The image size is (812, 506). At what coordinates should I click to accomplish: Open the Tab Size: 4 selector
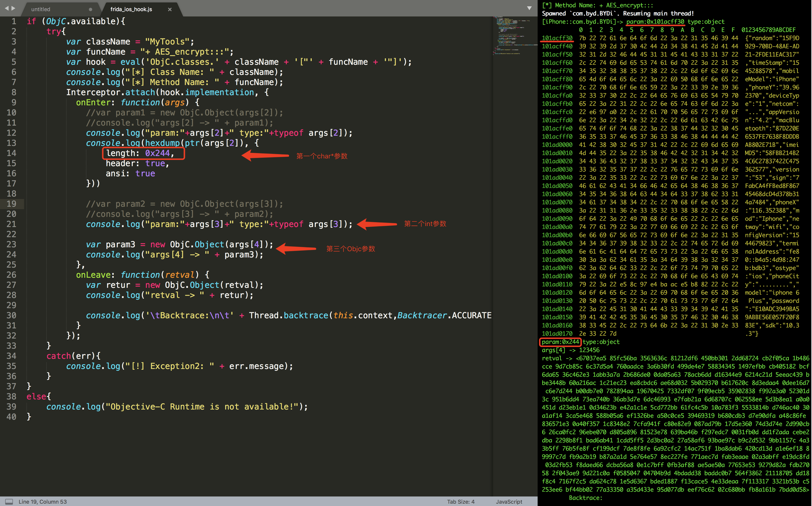(x=461, y=501)
